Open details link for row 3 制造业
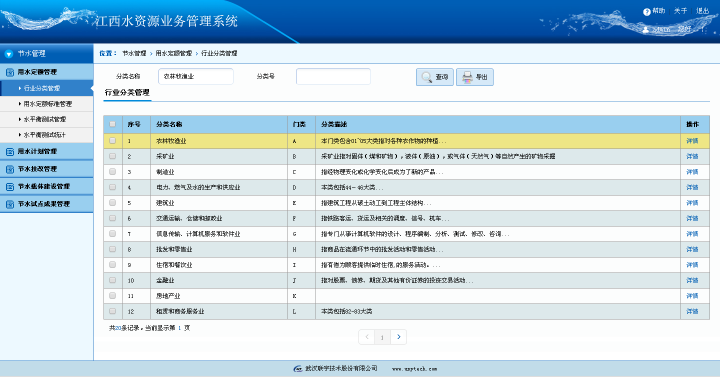 692,172
